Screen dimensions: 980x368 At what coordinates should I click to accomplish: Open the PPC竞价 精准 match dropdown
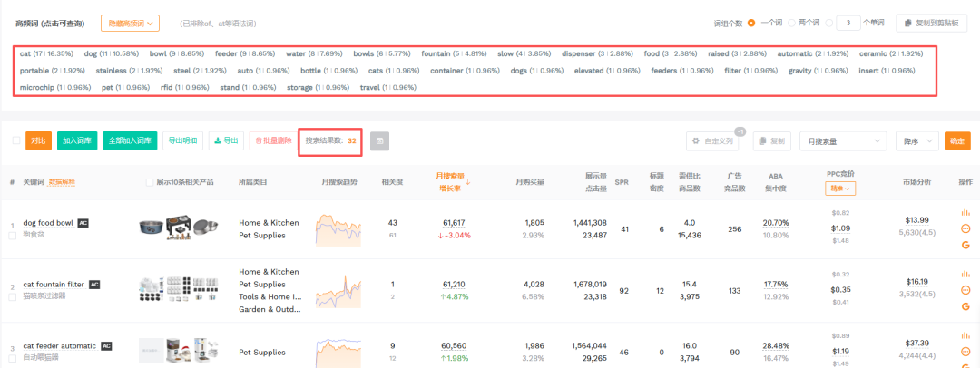pos(839,188)
